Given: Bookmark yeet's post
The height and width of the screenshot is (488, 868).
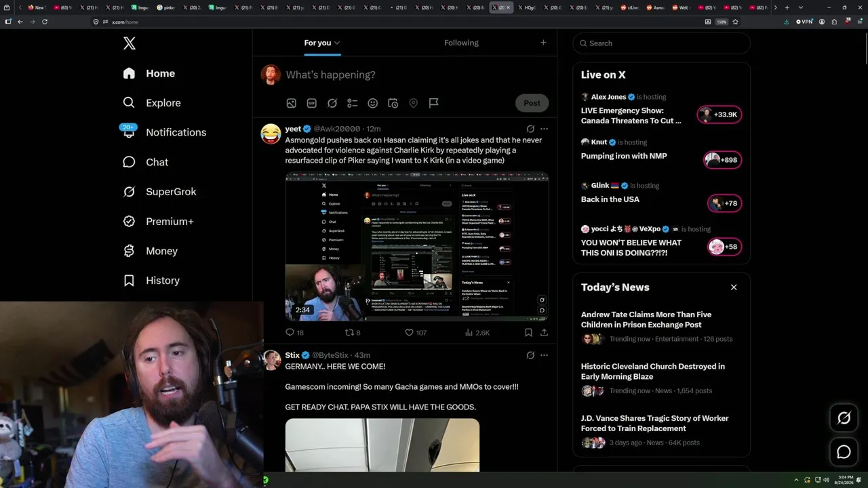Looking at the screenshot, I should (x=528, y=333).
